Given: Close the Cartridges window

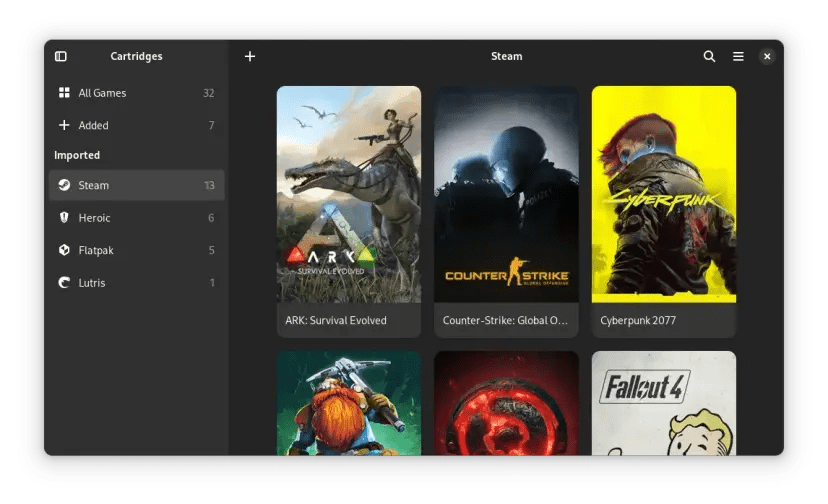Looking at the screenshot, I should [x=767, y=56].
